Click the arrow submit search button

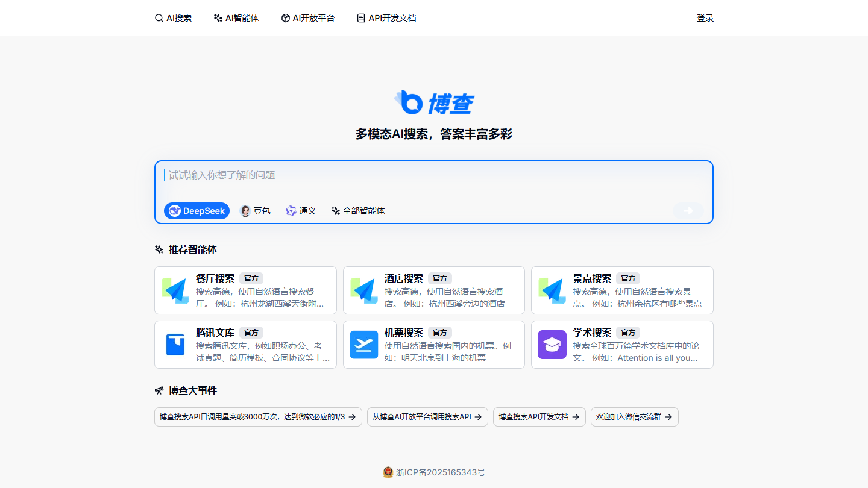[688, 211]
